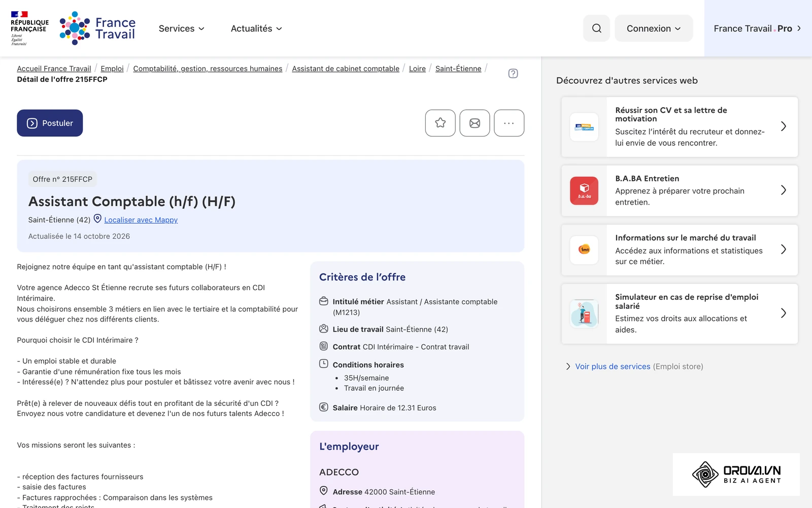
Task: Click the CV and cover letter service icon
Action: (x=584, y=127)
